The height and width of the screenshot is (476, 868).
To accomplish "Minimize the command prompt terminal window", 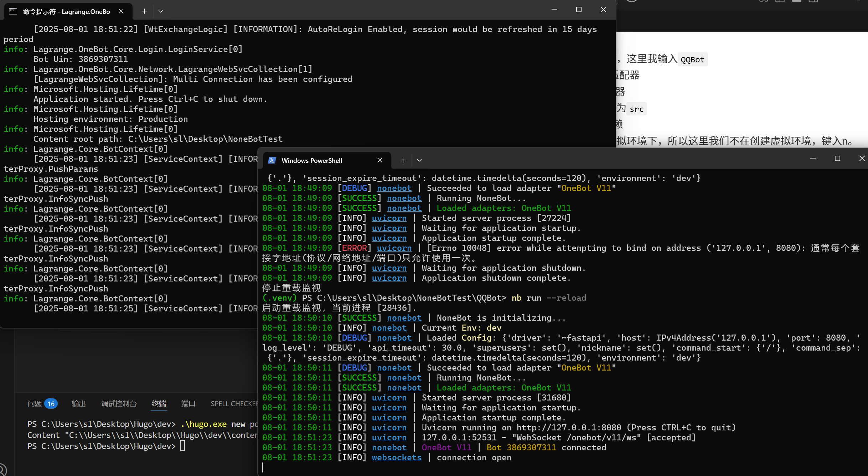I will 554,10.
